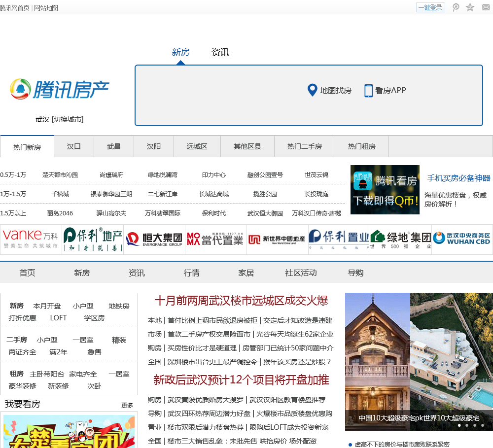Screen dimensions: 493x448
Task: Click the star favorites icon at top
Action: tap(470, 7)
